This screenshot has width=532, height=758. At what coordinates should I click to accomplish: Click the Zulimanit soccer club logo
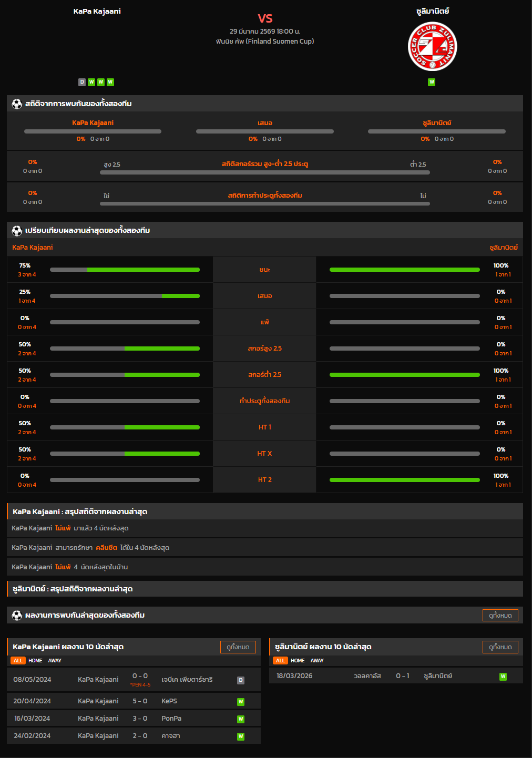click(x=432, y=46)
